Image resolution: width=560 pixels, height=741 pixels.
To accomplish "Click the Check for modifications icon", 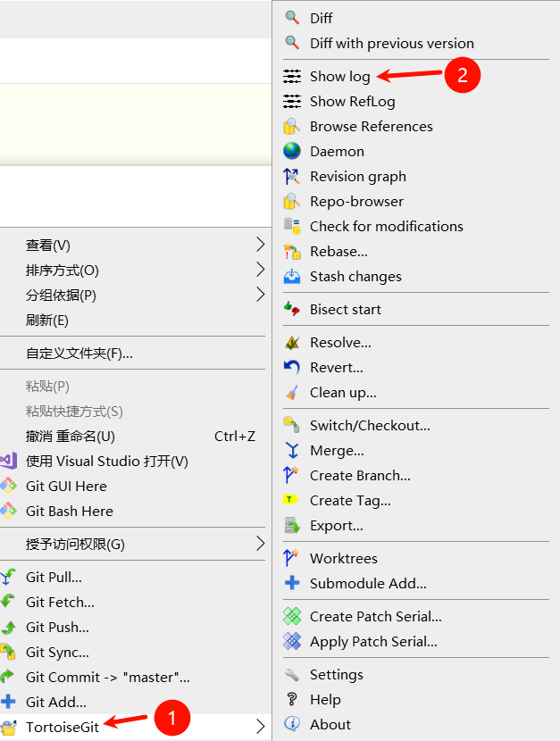I will [292, 227].
